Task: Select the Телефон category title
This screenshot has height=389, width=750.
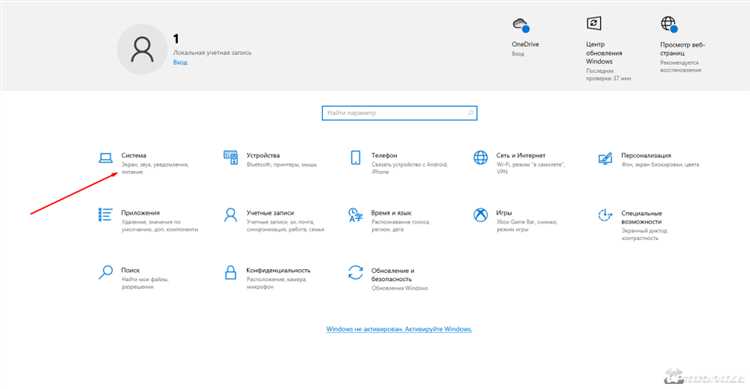Action: pos(385,156)
